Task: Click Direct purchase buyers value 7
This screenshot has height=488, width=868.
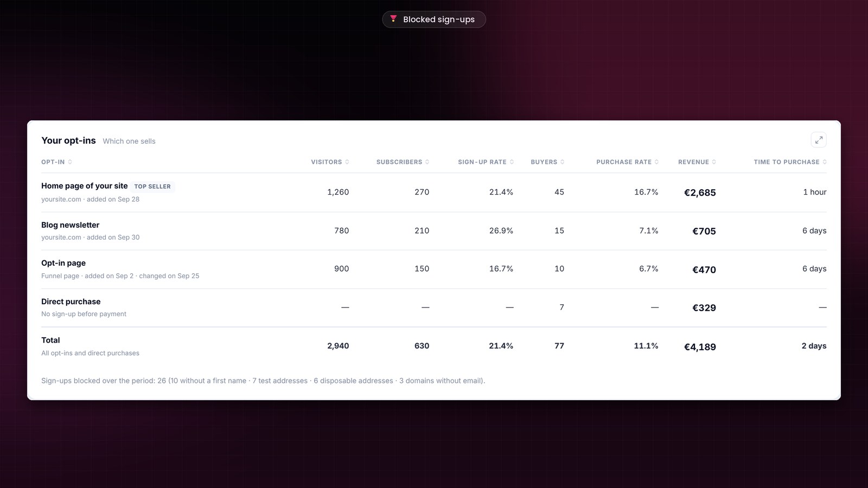Action: click(x=561, y=307)
